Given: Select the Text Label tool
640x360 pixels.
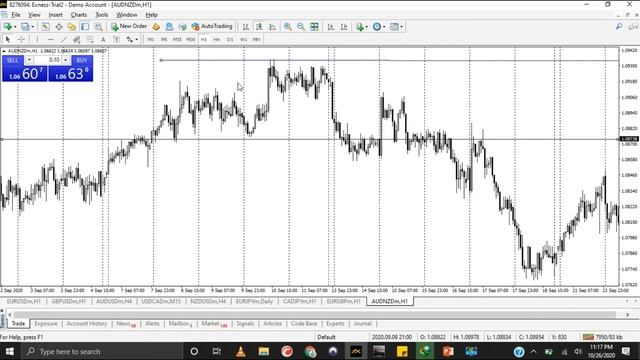Looking at the screenshot, I should pos(116,40).
